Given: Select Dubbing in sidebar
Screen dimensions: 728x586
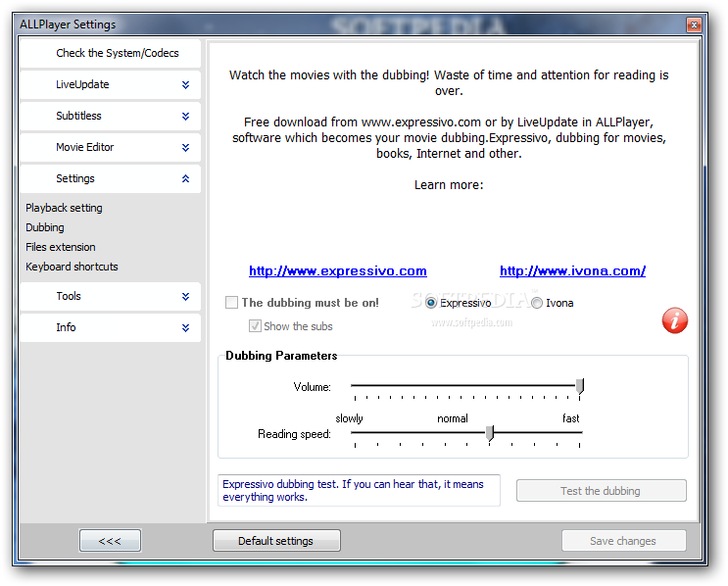Looking at the screenshot, I should [x=44, y=227].
